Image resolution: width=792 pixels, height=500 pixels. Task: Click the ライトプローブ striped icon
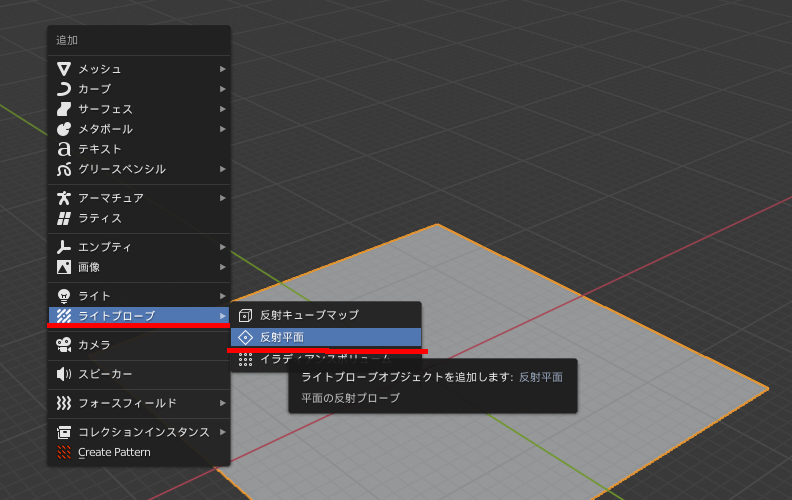[x=64, y=316]
